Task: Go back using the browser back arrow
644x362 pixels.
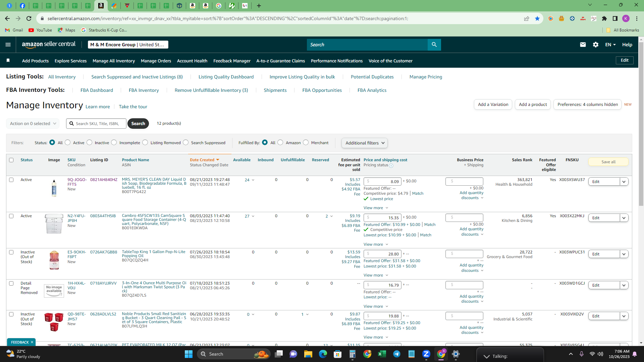Action: 7,18
